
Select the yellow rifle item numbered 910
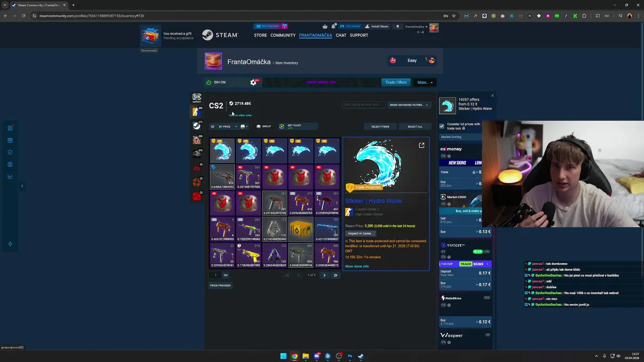249,255
